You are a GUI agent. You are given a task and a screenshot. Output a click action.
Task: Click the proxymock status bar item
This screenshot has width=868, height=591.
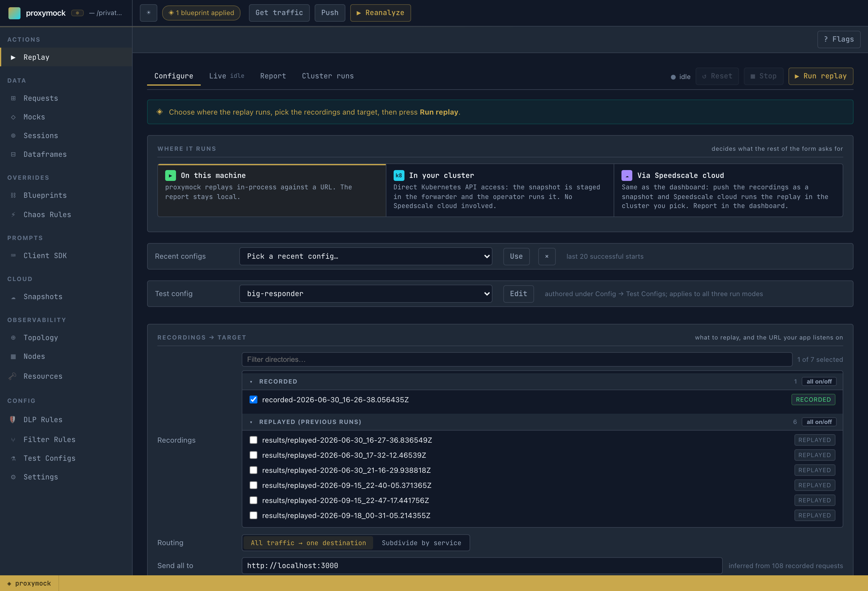point(29,583)
